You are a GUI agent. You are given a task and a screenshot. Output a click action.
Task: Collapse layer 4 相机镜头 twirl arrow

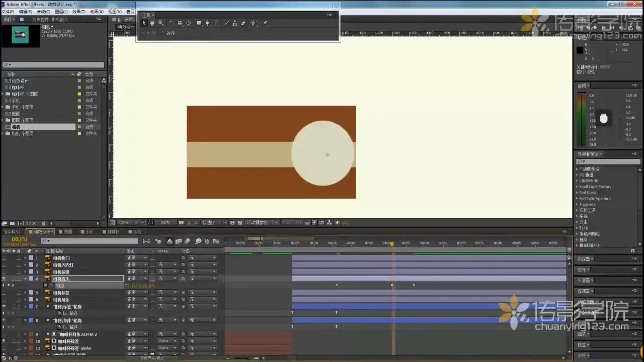click(25, 279)
